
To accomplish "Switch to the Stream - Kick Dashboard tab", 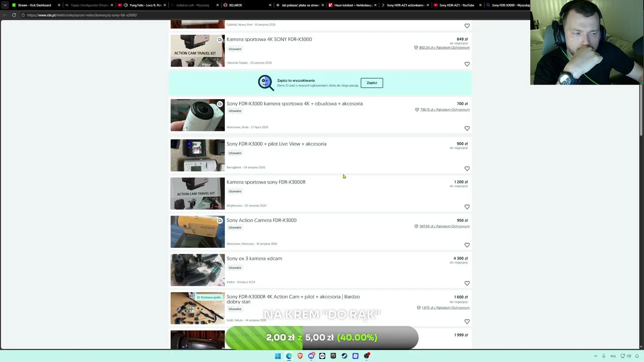I will (34, 5).
